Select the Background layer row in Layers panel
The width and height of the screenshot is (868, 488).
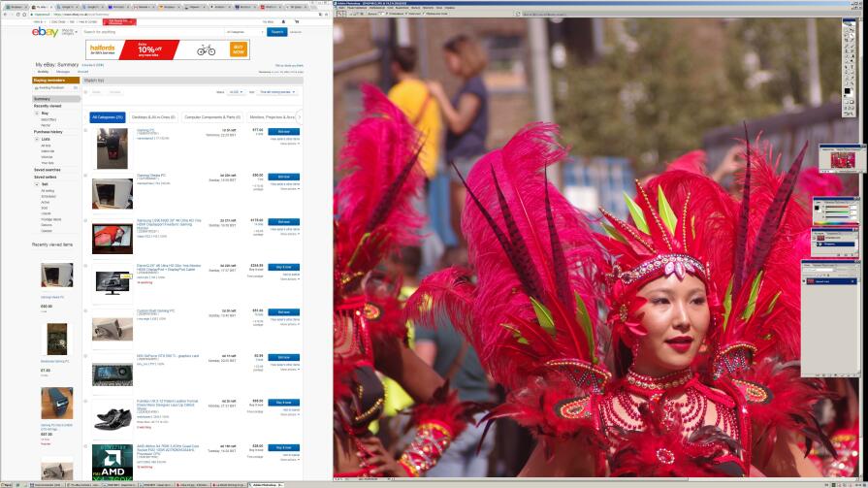pyautogui.click(x=830, y=281)
